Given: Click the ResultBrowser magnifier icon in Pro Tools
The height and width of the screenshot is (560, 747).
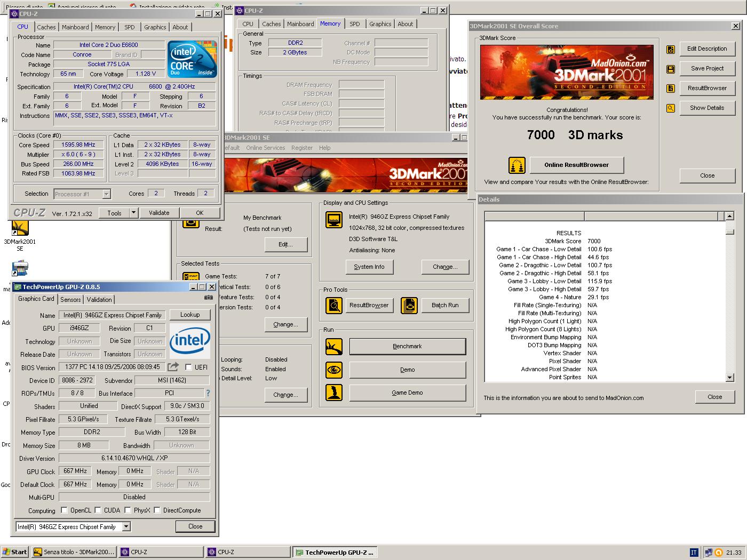Looking at the screenshot, I should [334, 306].
